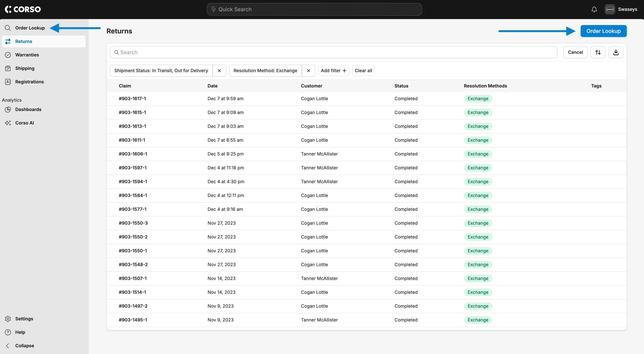Screen dimensions: 644x354
Task: Click the Shipping box icon
Action: (8, 68)
